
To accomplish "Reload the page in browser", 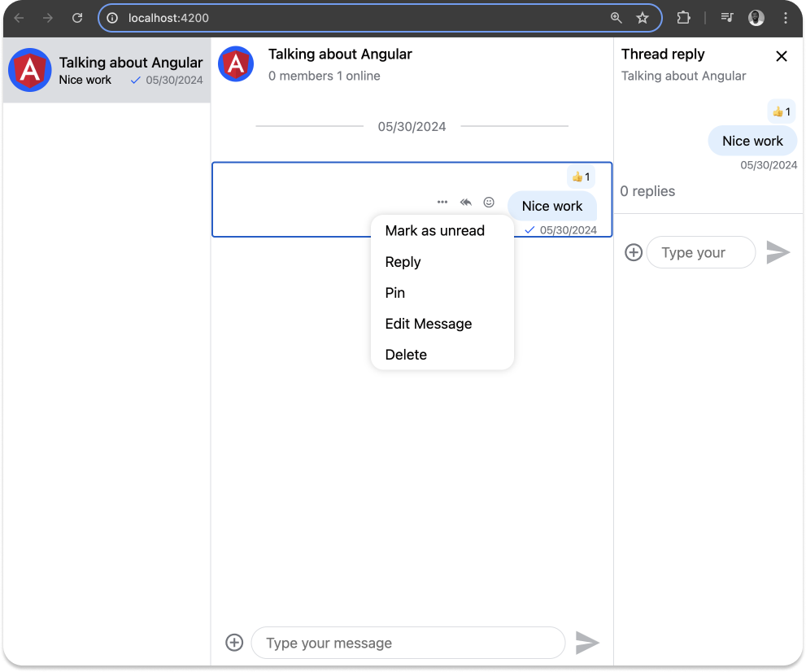I will [77, 18].
